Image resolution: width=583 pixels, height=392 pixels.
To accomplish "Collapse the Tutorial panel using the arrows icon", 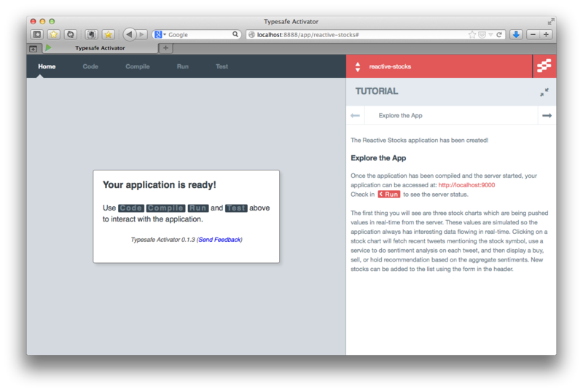I will pyautogui.click(x=544, y=92).
